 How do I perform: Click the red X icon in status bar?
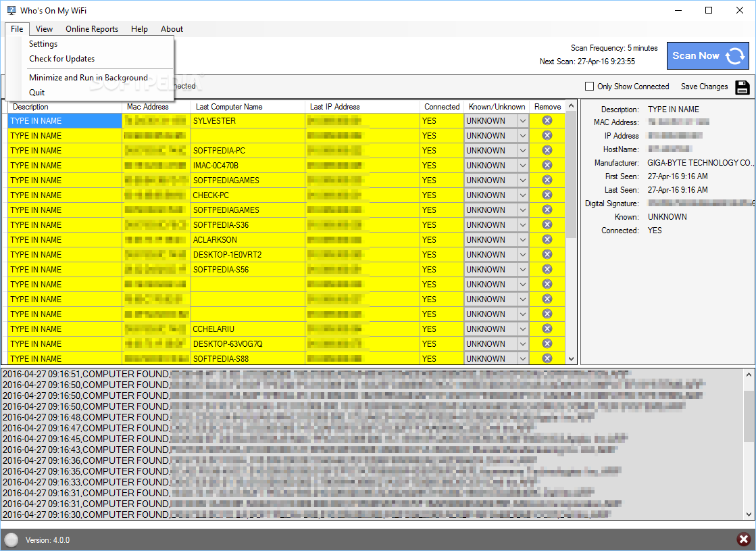click(743, 540)
